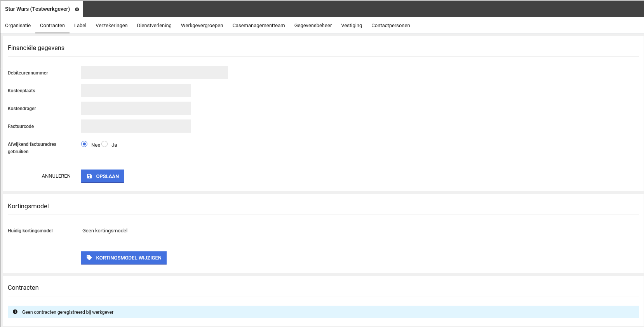Select the Ja radio button
644x327 pixels.
tap(104, 144)
